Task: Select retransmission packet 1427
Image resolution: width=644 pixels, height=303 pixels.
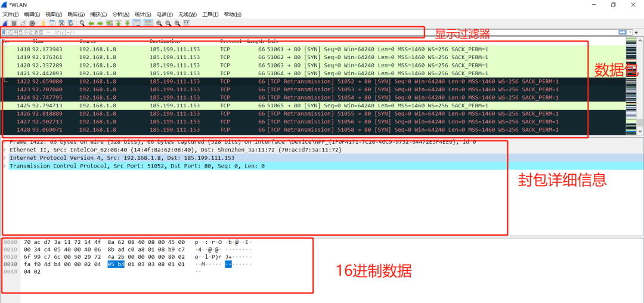Action: click(x=312, y=122)
